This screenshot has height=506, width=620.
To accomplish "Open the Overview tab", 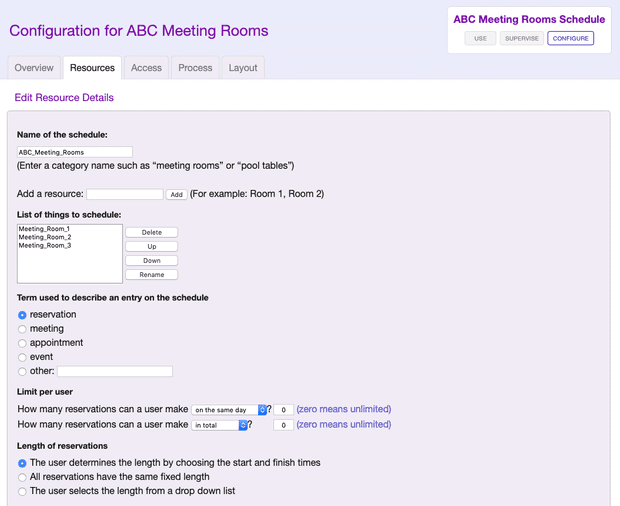I will (34, 68).
